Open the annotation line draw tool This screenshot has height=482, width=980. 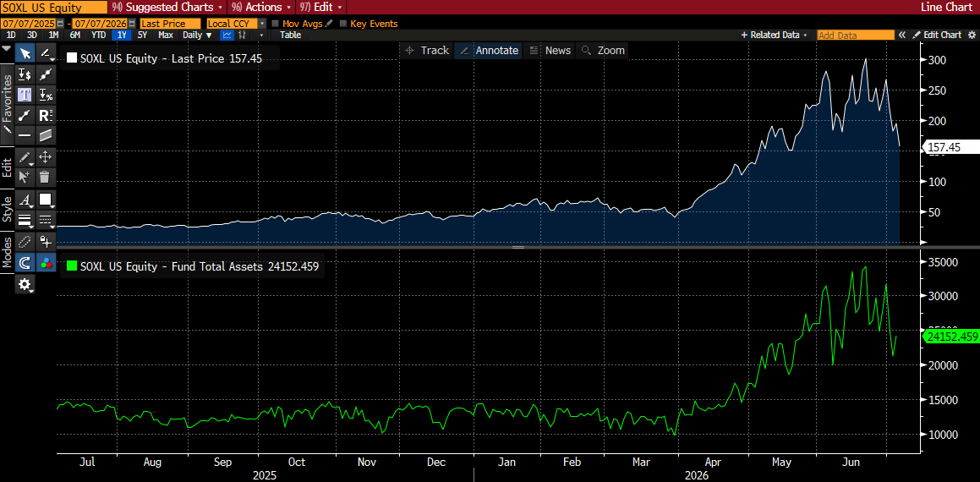click(46, 54)
